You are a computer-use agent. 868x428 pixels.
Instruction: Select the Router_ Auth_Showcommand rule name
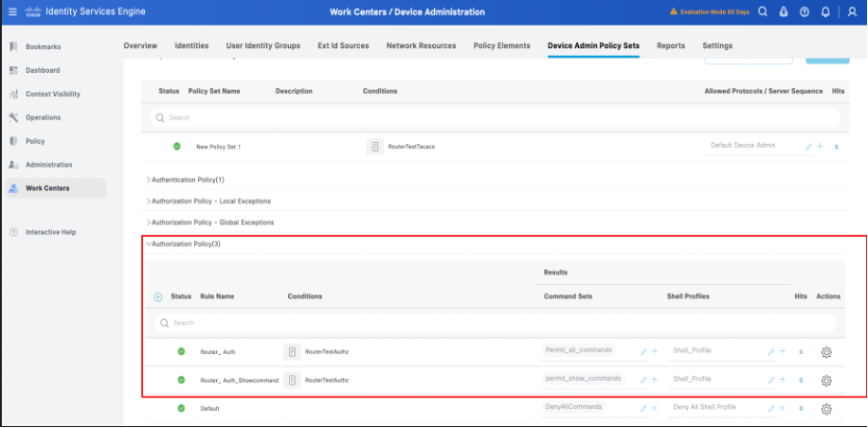click(x=239, y=380)
